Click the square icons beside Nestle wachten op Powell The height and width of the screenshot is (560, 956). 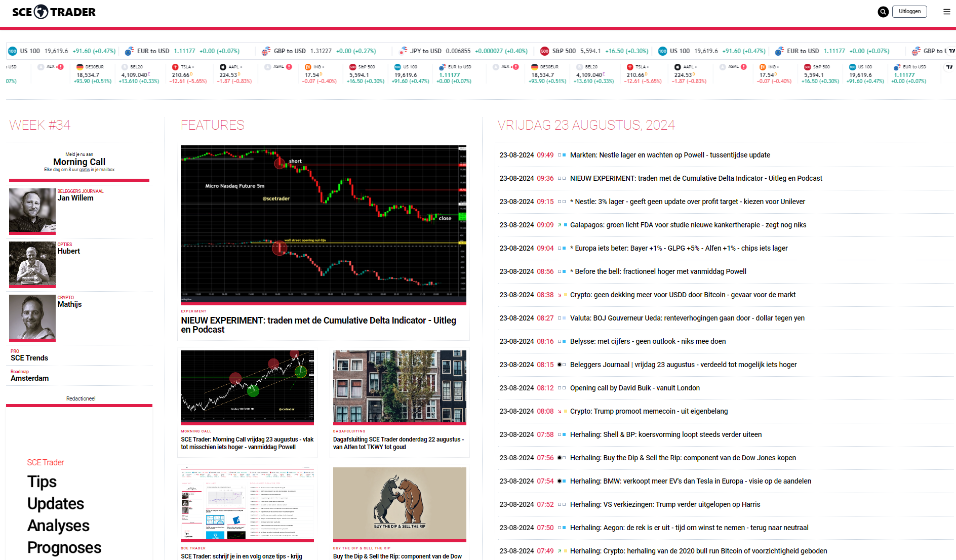(x=562, y=155)
